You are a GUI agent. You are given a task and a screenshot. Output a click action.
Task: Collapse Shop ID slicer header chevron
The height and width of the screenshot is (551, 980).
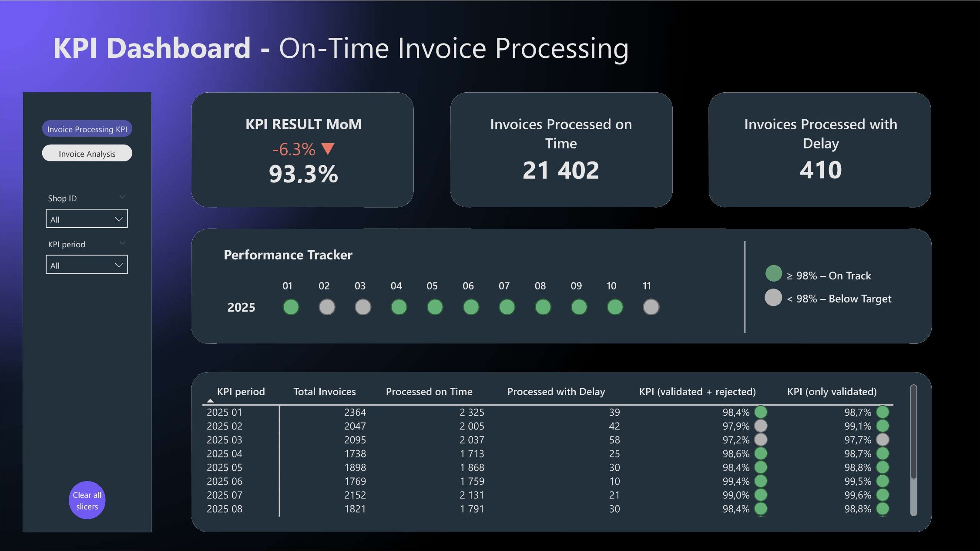coord(122,197)
